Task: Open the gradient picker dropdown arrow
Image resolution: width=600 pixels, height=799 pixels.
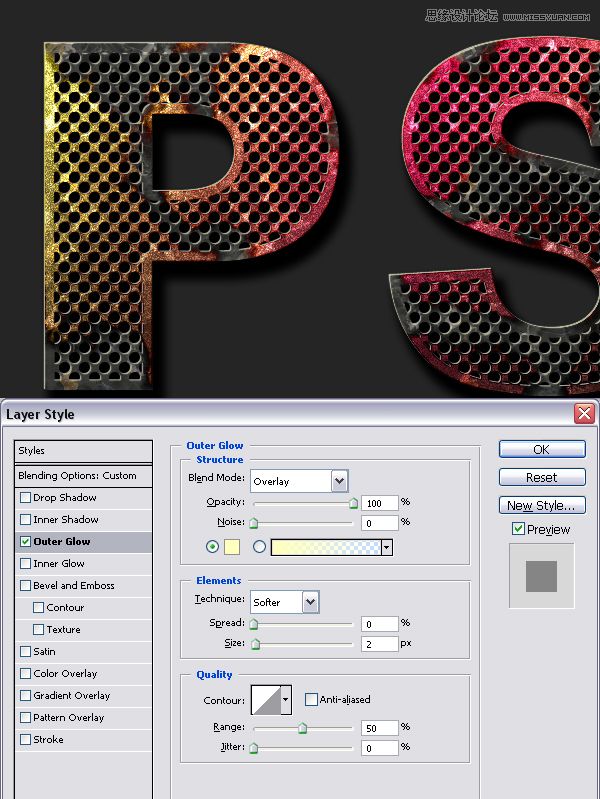Action: click(387, 547)
